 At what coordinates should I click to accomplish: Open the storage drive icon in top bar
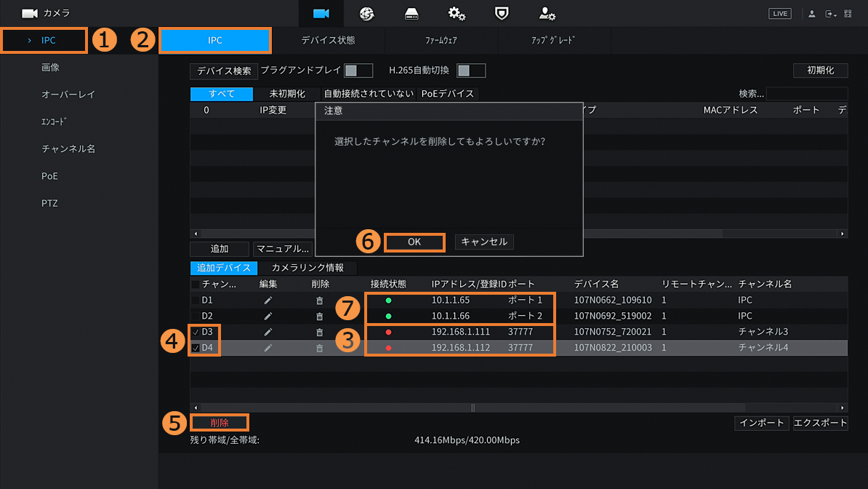pos(411,14)
